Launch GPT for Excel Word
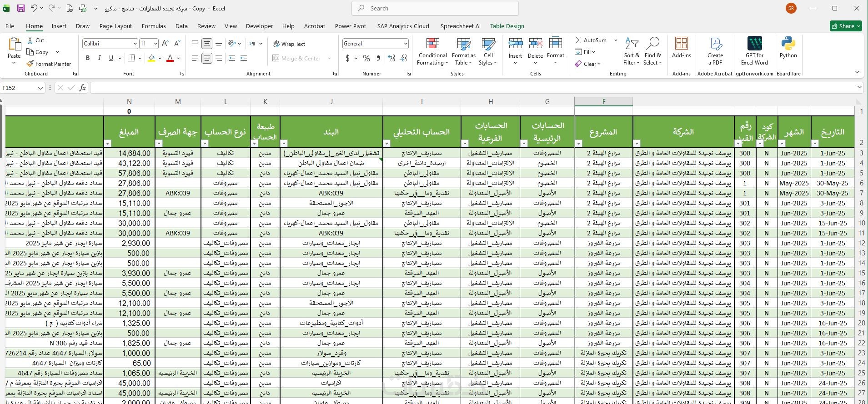Viewport: 868px width, 404px height. (754, 51)
